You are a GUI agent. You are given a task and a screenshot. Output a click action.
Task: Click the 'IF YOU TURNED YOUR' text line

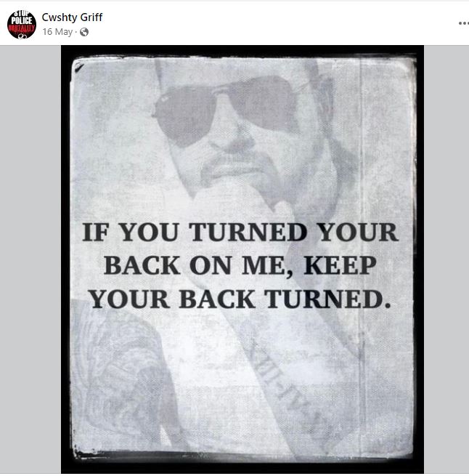240,233
